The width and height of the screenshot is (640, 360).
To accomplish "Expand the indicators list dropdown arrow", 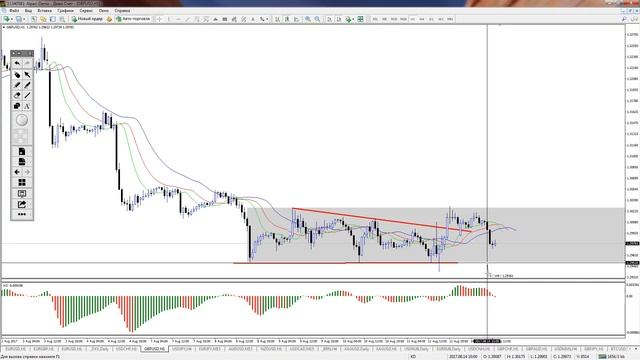I will point(354,19).
